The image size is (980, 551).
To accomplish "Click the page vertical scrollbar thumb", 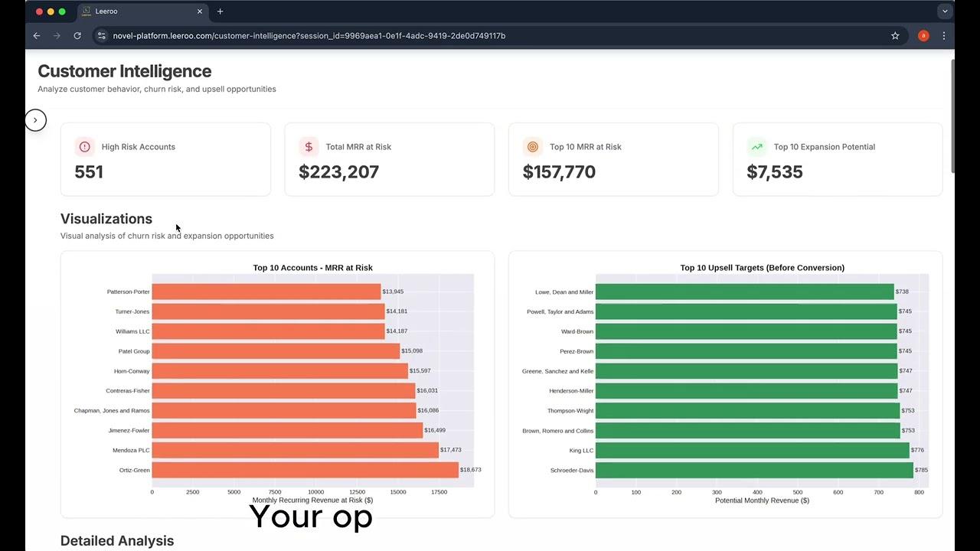I will [x=952, y=115].
